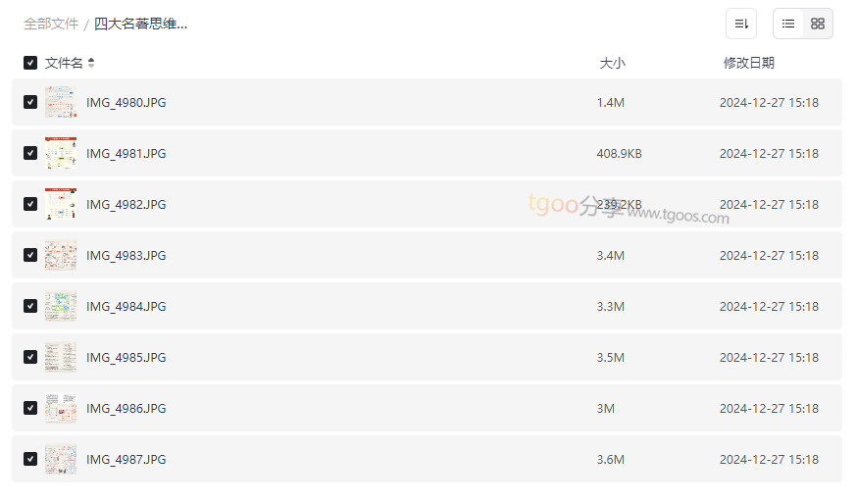Open IMG_4986.JPG thumbnail preview

click(x=61, y=408)
